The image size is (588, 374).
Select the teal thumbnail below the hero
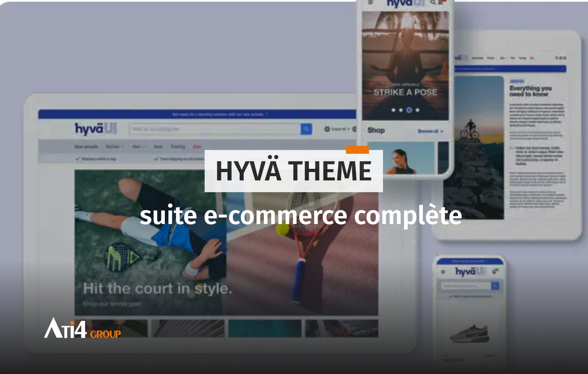(265, 328)
